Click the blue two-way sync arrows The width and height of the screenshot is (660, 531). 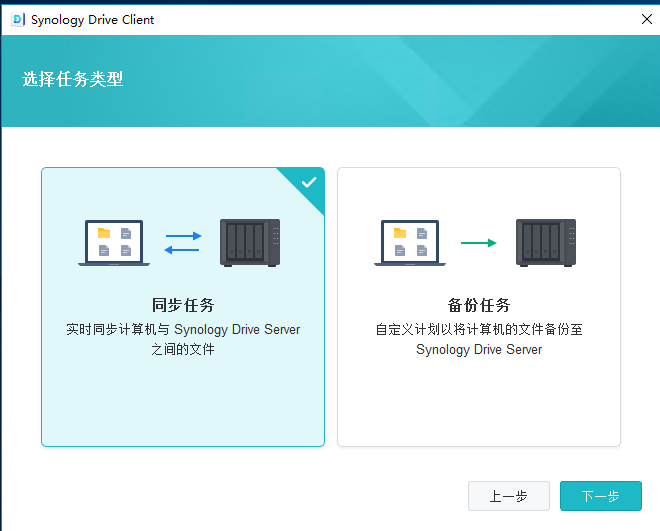point(183,243)
